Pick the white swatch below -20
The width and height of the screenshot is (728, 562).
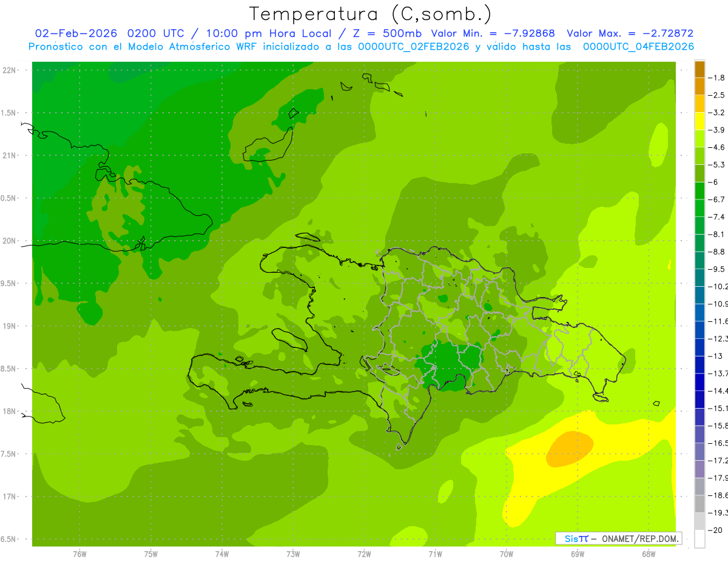point(699,539)
